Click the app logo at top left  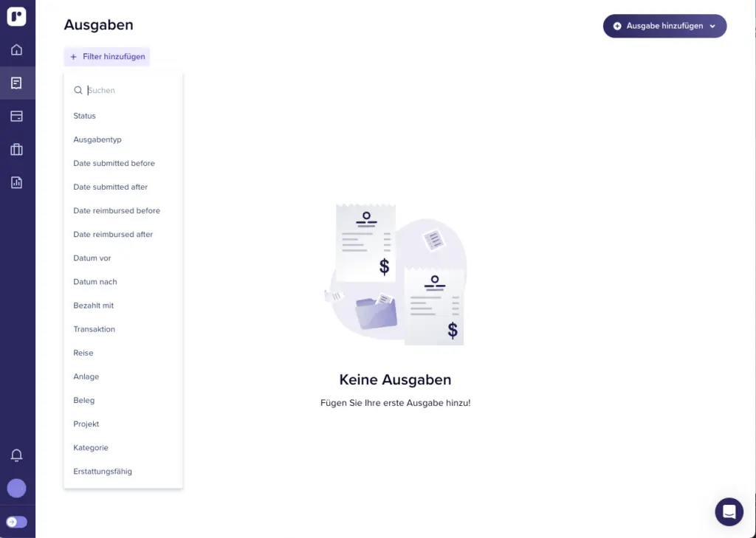16,16
